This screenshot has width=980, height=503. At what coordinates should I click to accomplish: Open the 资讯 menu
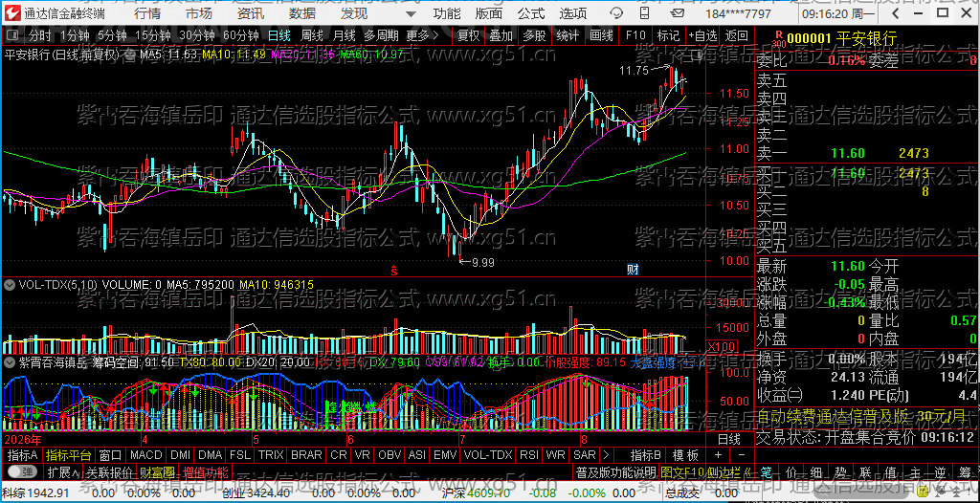pyautogui.click(x=251, y=13)
